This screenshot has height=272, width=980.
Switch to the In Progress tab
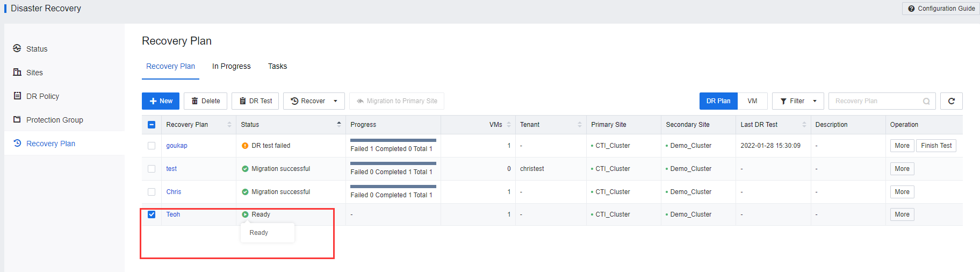(x=231, y=66)
